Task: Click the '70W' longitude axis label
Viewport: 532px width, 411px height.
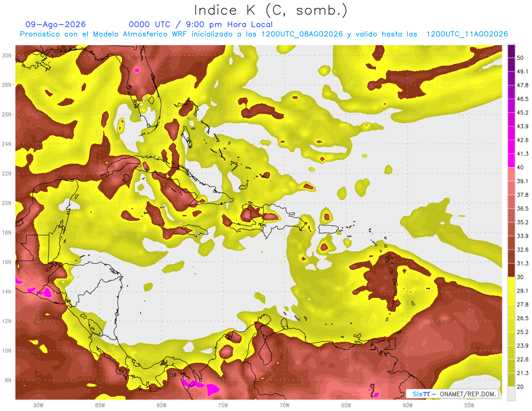Action: click(x=285, y=405)
